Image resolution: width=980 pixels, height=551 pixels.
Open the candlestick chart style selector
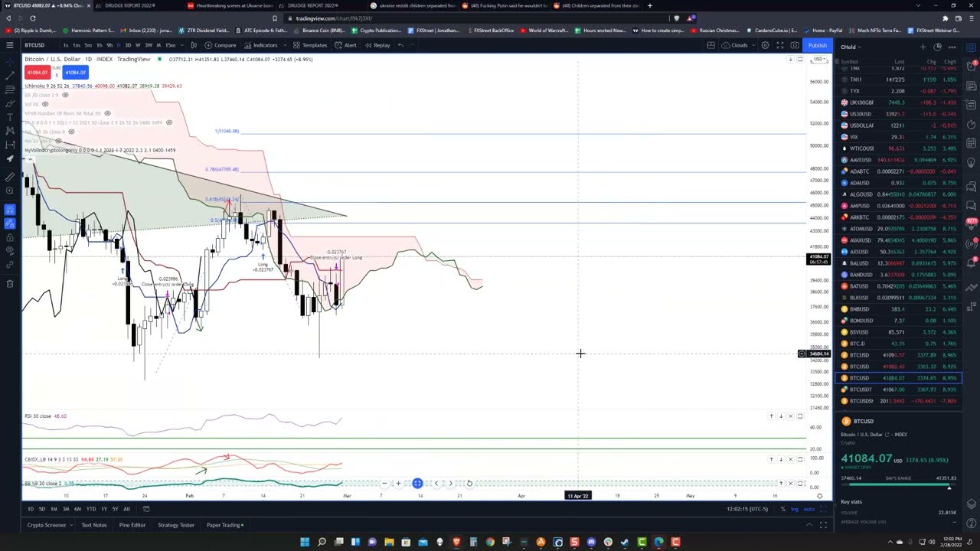194,45
